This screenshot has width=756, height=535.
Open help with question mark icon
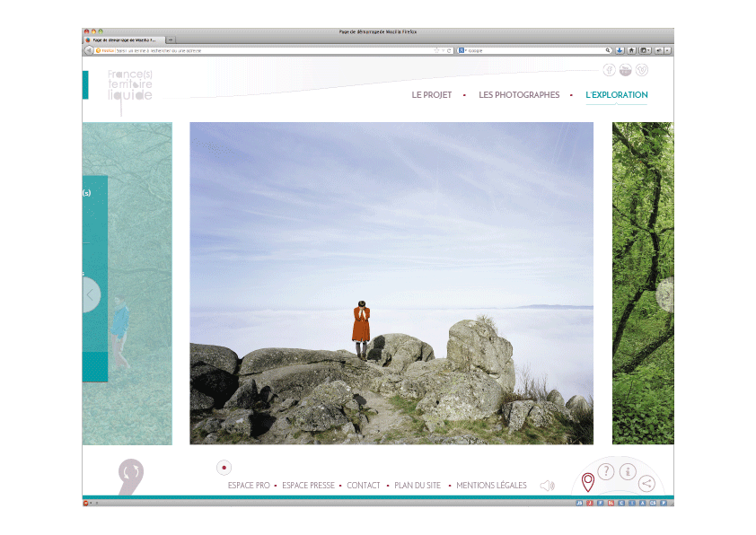coord(606,471)
